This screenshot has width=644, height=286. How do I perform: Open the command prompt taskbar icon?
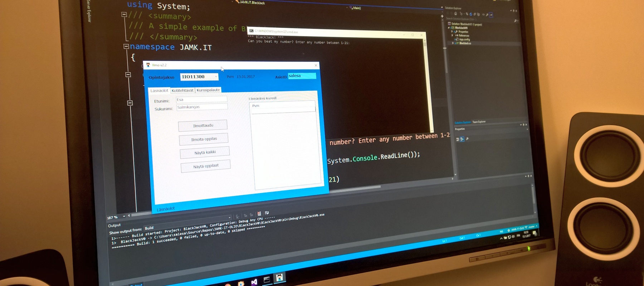tap(267, 280)
